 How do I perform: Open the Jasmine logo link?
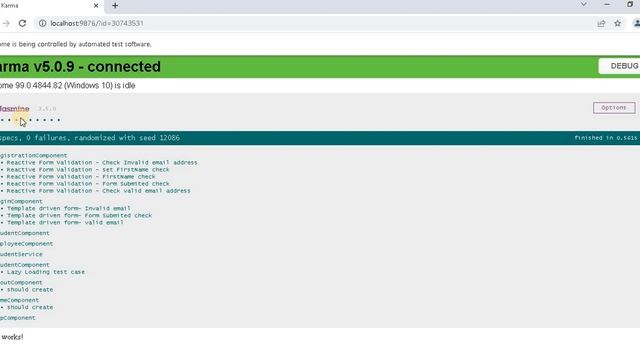pyautogui.click(x=15, y=109)
